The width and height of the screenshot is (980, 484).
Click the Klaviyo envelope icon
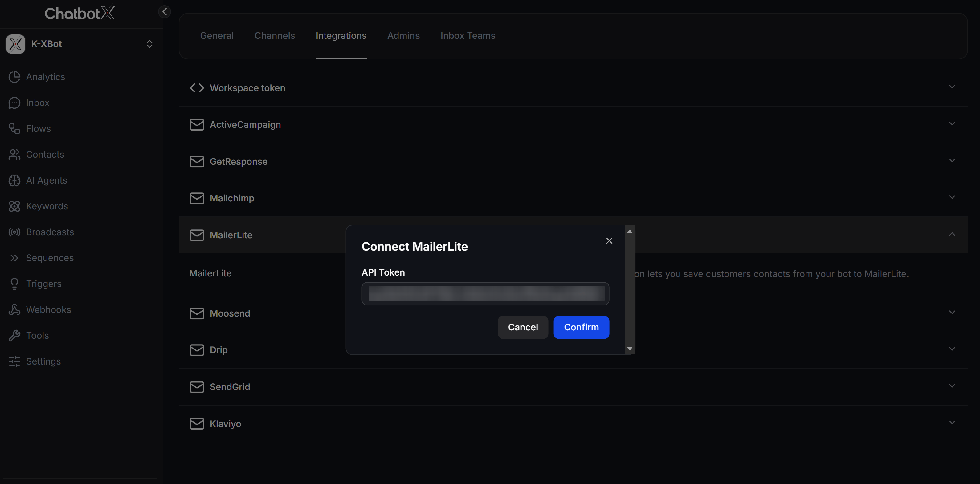197,424
